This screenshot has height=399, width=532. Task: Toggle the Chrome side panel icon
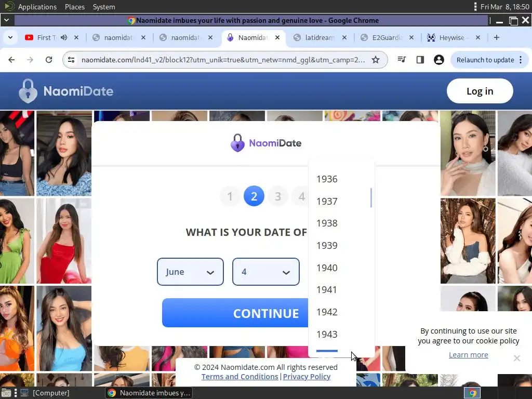pyautogui.click(x=420, y=60)
